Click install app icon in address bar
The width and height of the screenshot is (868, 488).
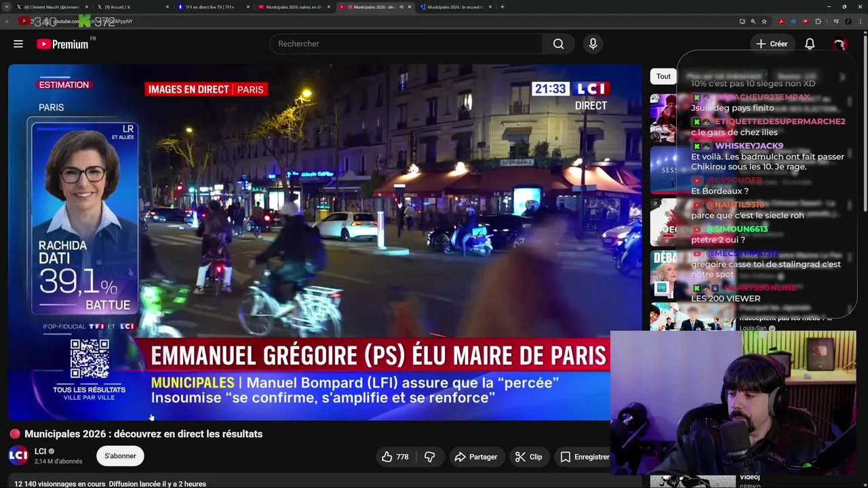(742, 21)
